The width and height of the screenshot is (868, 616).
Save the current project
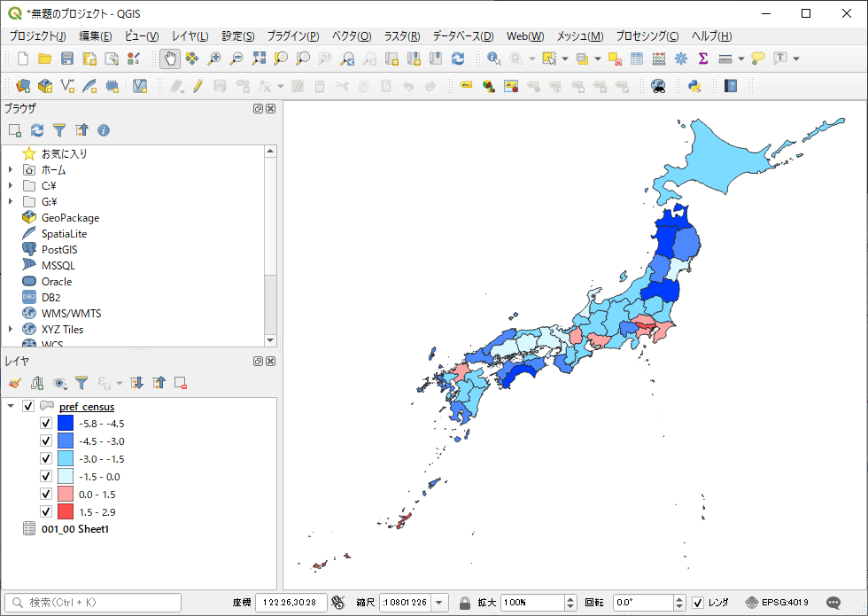pos(66,58)
